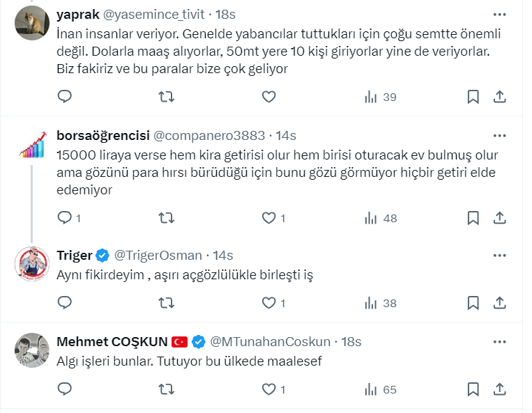This screenshot has height=413, width=532.
Task: Open more options on yaprak's tweet
Action: click(499, 14)
